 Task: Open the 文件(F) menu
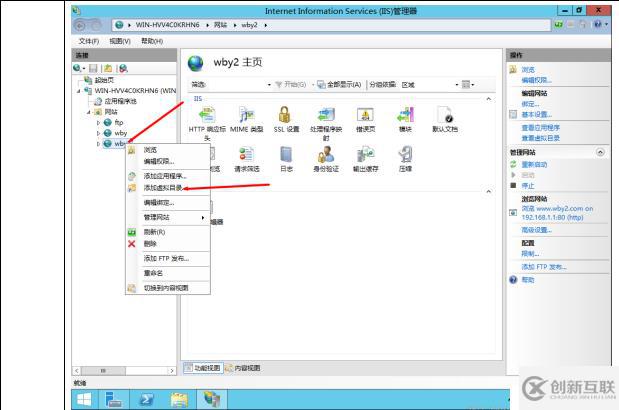(x=88, y=41)
